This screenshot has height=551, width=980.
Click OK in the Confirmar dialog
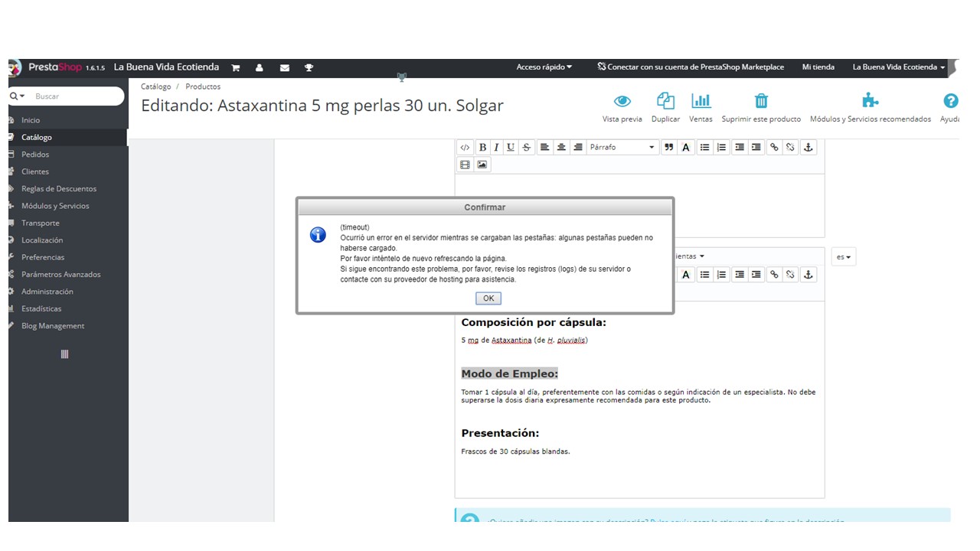(488, 298)
